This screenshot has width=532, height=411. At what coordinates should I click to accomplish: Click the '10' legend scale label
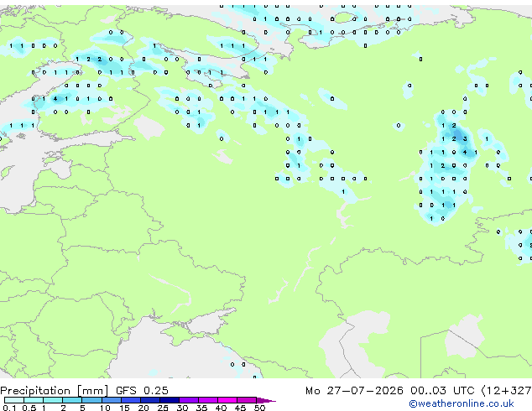[x=105, y=408]
